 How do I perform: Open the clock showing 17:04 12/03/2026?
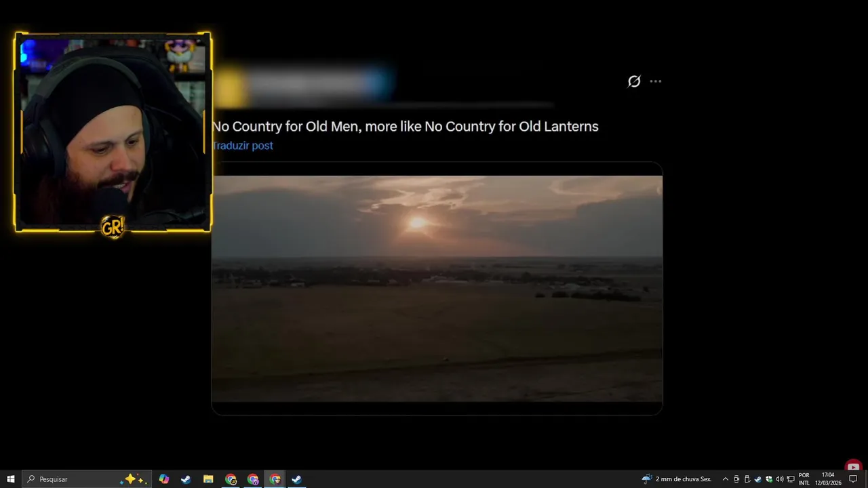pos(828,479)
